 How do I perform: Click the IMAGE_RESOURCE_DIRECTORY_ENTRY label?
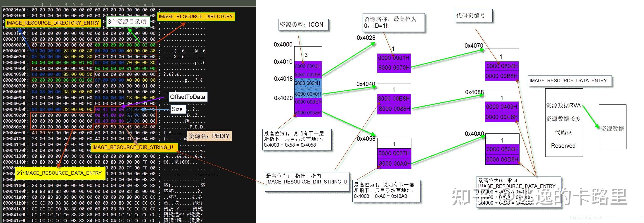(x=53, y=23)
